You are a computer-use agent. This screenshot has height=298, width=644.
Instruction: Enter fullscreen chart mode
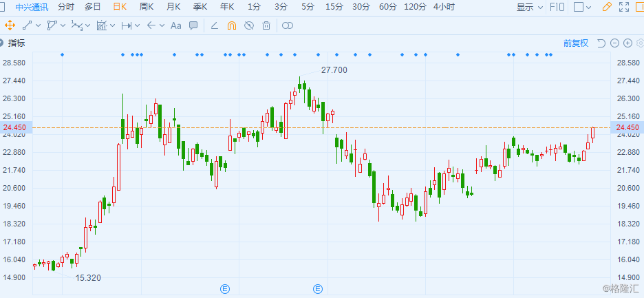624,7
